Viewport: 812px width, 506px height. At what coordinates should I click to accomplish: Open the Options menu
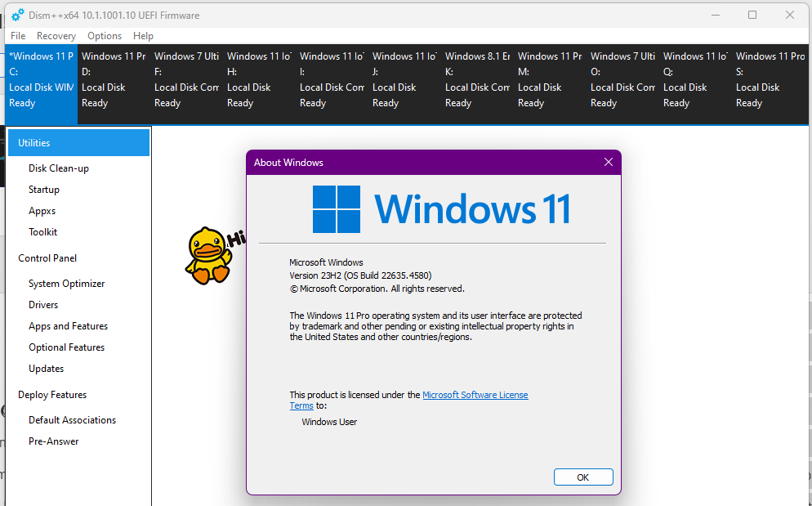(105, 36)
